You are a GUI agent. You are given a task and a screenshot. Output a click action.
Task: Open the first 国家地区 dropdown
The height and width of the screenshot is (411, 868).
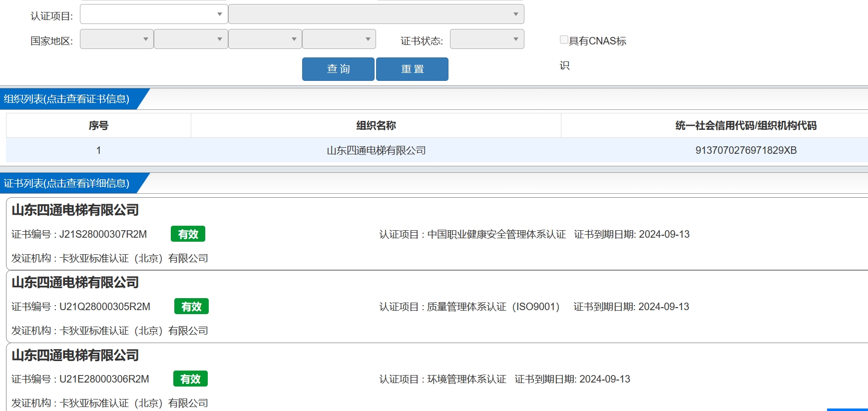coord(116,39)
